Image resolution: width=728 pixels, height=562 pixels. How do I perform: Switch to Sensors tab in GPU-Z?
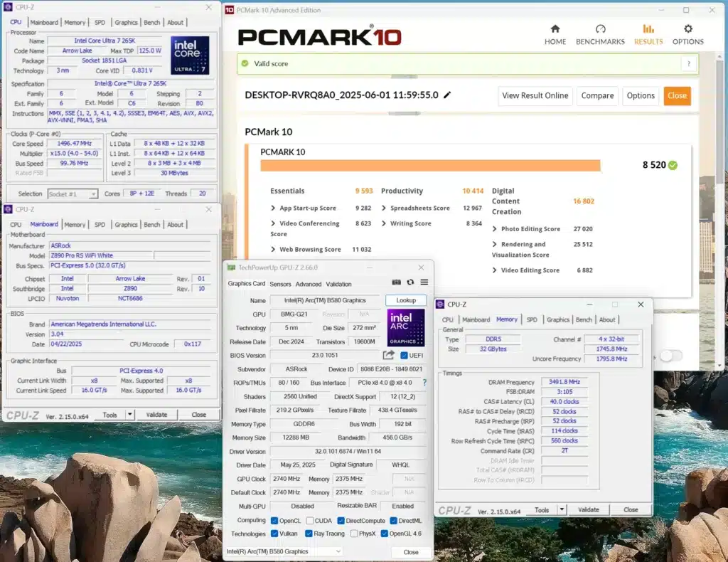(280, 285)
